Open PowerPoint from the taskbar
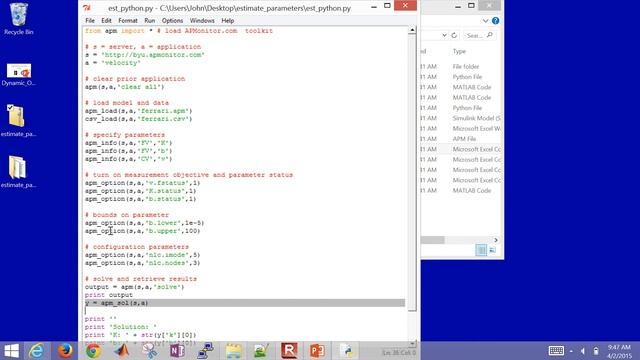Screen dimensions: 640x360 [318, 351]
